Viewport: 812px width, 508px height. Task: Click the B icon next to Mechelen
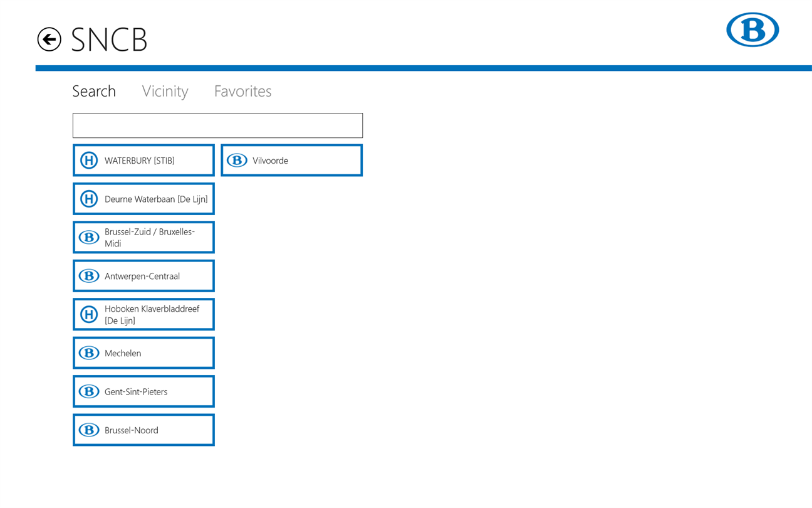(89, 353)
